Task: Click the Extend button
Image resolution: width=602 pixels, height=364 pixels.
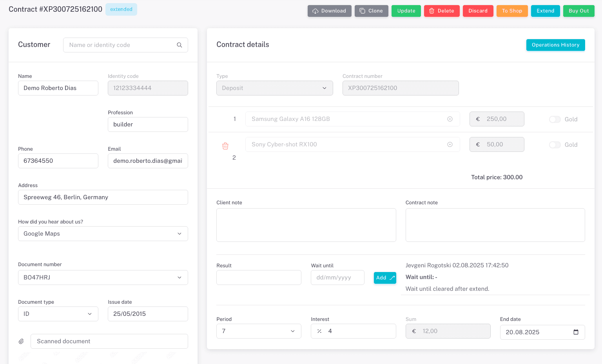Action: tap(546, 11)
